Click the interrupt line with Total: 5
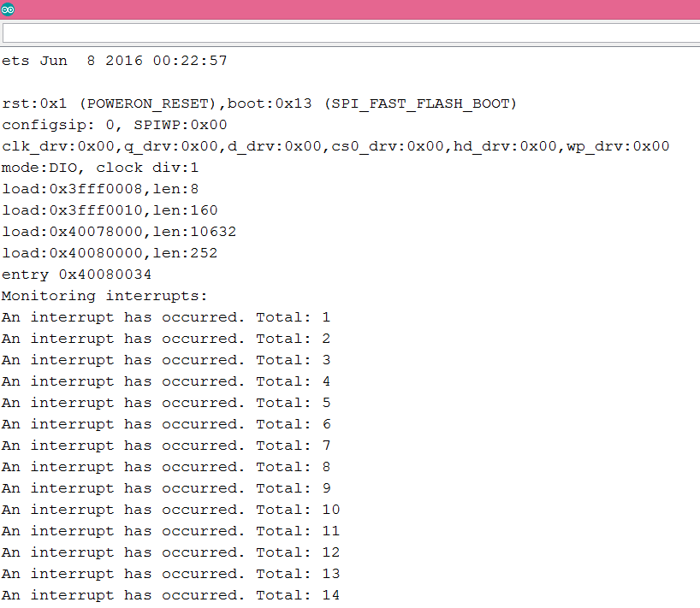The image size is (700, 608). (166, 404)
